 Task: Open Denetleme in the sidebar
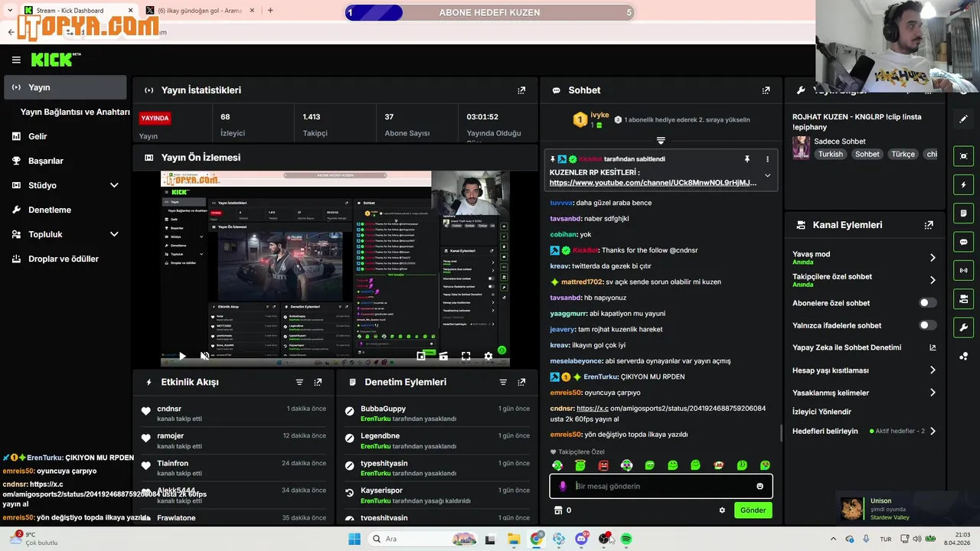pos(50,210)
